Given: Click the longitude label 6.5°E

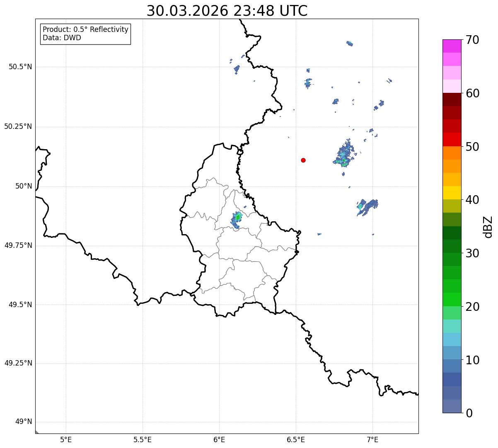Looking at the screenshot, I should click(296, 440).
